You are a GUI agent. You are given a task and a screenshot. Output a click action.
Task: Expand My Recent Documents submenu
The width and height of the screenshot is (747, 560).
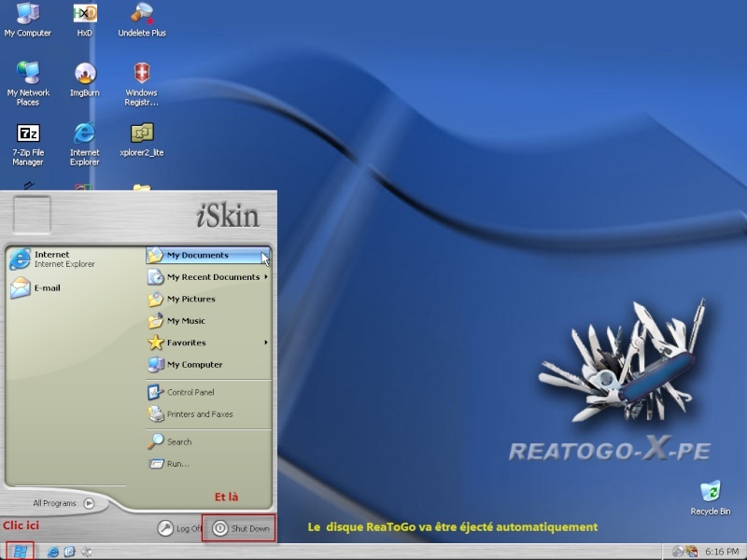coord(208,277)
